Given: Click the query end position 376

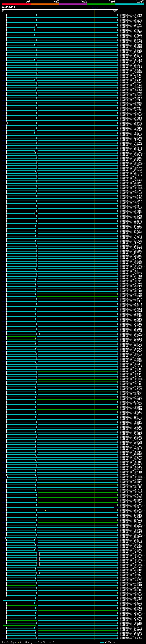Looking at the screenshot, I should [115, 11].
